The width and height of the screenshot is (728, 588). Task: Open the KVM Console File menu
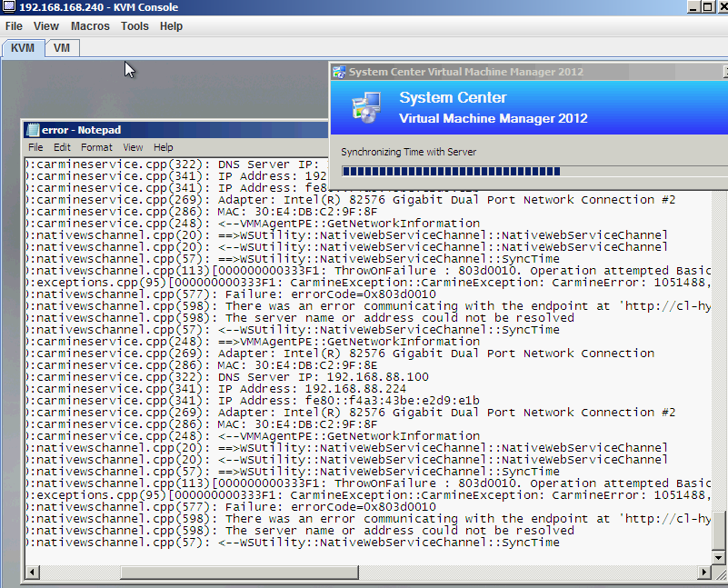pyautogui.click(x=14, y=26)
